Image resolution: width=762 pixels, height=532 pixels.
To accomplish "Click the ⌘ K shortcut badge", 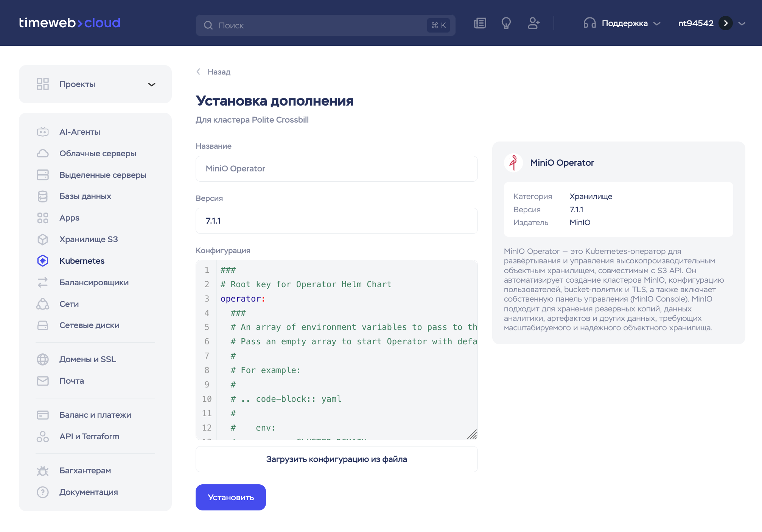I will (439, 25).
